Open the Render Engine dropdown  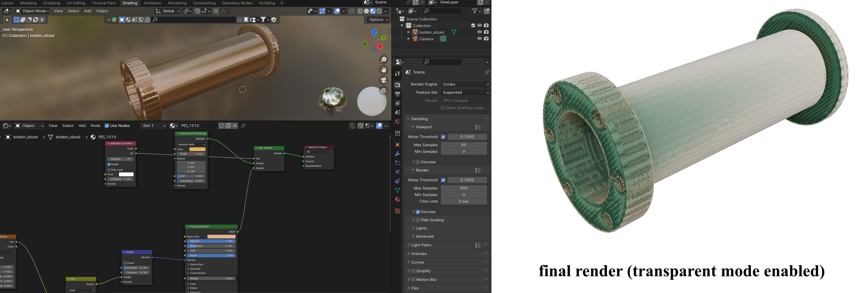465,84
